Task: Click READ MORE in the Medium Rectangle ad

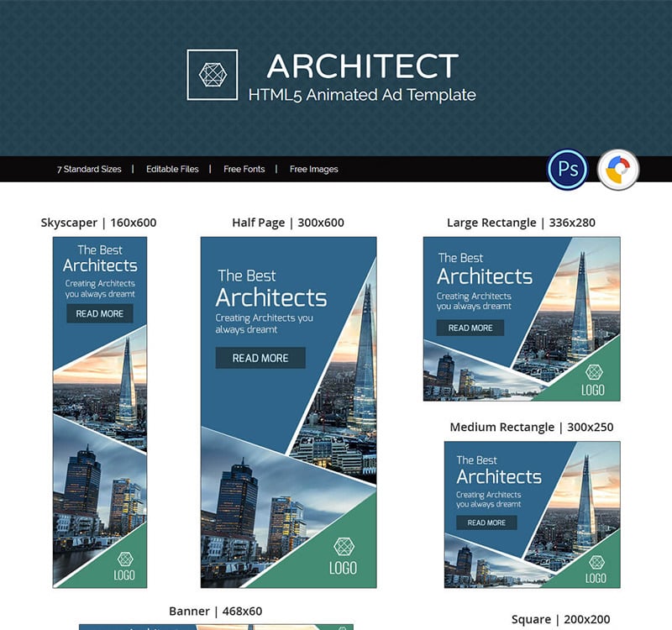Action: pos(486,522)
